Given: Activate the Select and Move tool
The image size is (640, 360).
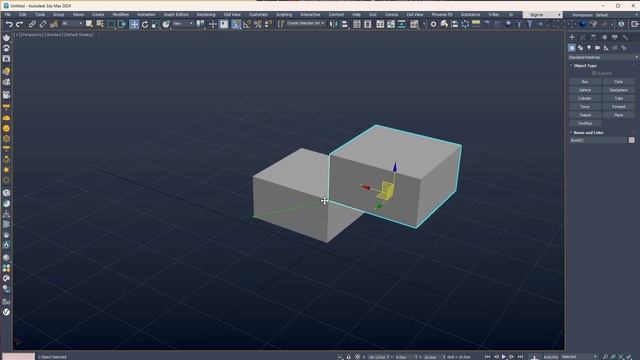Looking at the screenshot, I should [134, 24].
